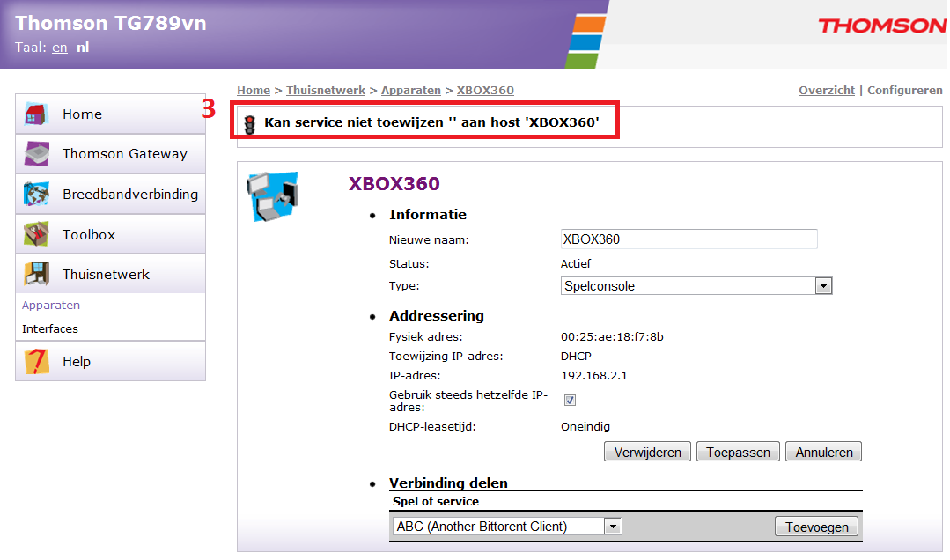Screen dimensions: 950x560
Task: Open Home menu item in sidebar
Action: point(110,114)
